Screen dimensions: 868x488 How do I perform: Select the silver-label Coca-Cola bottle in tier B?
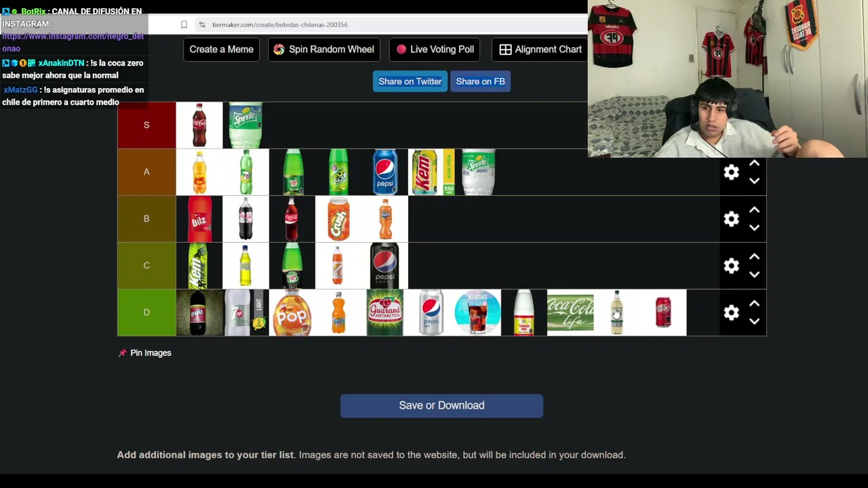point(245,219)
